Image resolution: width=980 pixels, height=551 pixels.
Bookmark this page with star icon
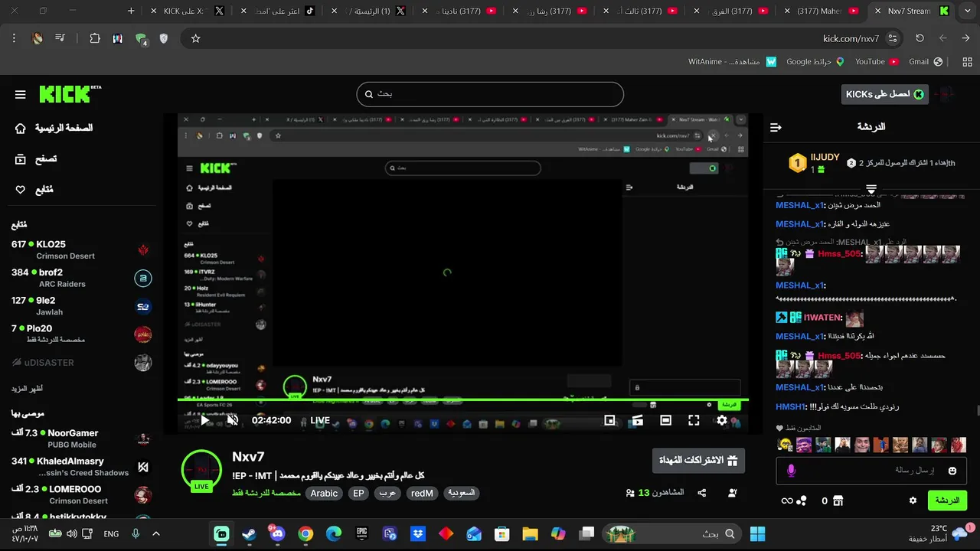click(x=195, y=38)
